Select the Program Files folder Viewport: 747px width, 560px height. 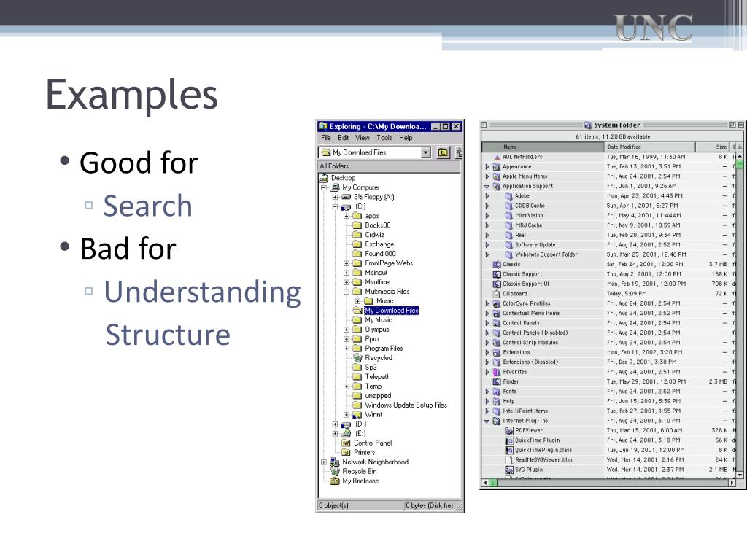point(384,349)
